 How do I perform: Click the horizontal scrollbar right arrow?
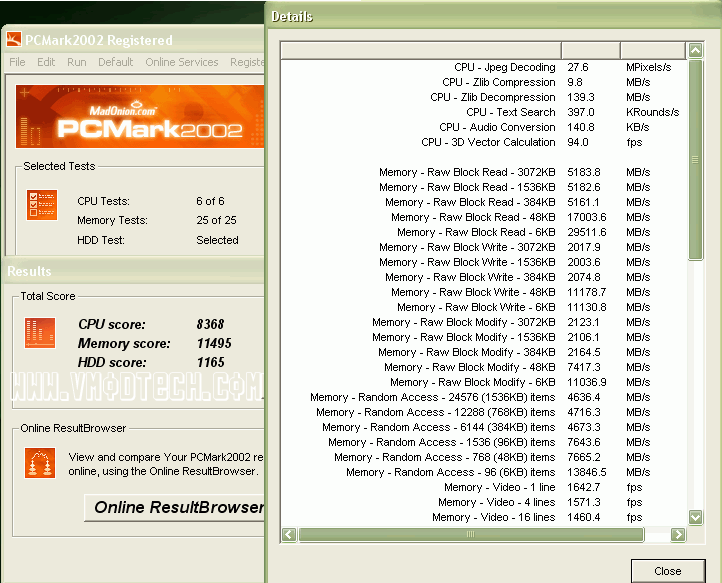678,534
